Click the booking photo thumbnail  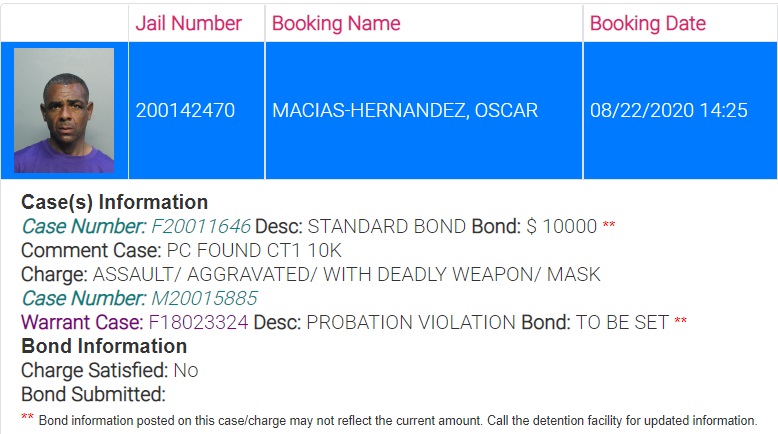[64, 111]
